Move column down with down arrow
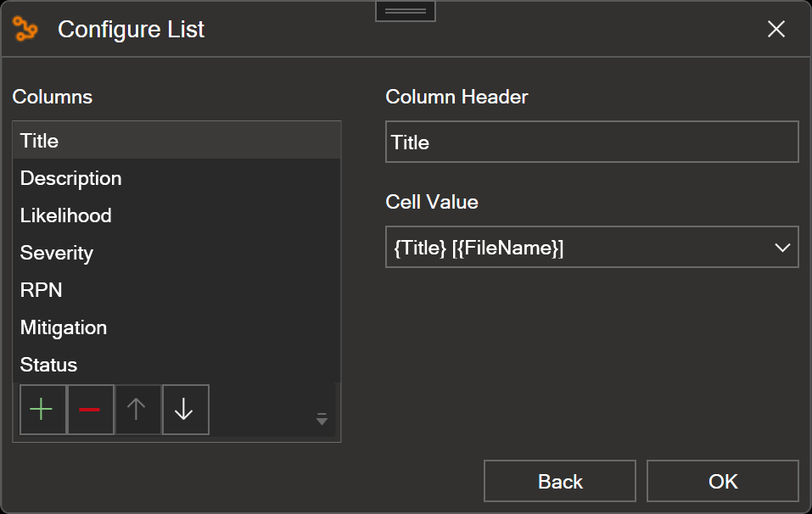 (x=185, y=410)
